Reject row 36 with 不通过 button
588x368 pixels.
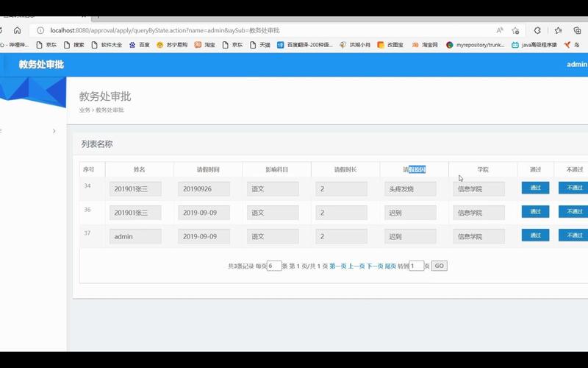pyautogui.click(x=573, y=212)
